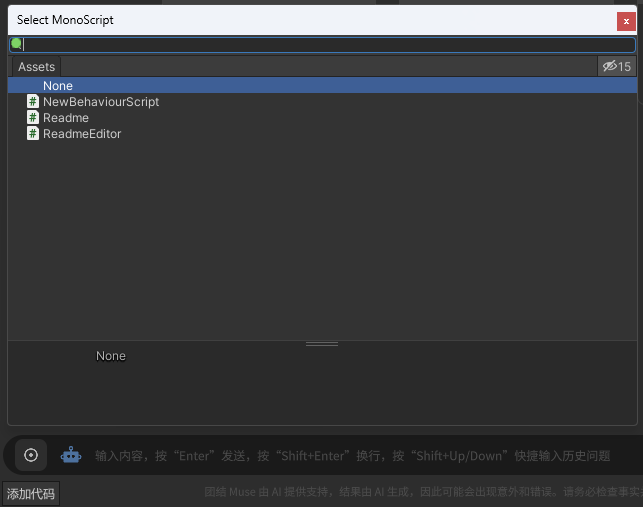This screenshot has width=643, height=507.
Task: Click the green search icon in search bar
Action: [16, 44]
